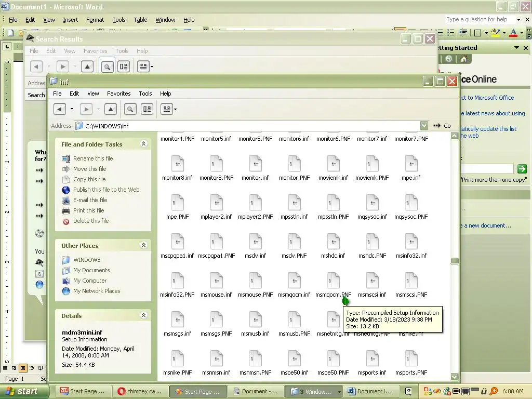
Task: Open chimney taskbar button
Action: (x=141, y=392)
